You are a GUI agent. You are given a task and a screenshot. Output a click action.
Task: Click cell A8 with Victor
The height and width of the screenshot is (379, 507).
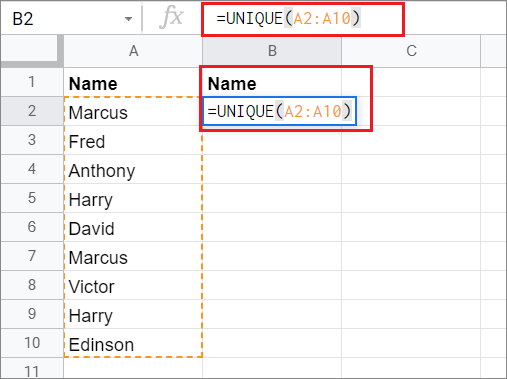pyautogui.click(x=133, y=285)
